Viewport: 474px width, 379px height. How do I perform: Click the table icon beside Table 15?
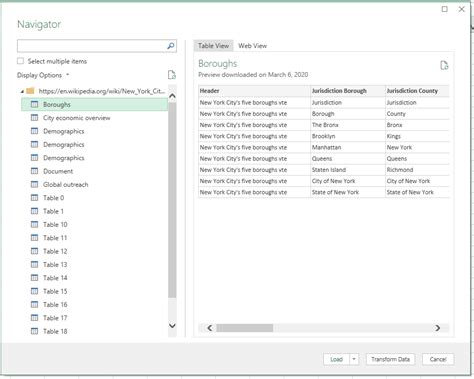click(34, 291)
